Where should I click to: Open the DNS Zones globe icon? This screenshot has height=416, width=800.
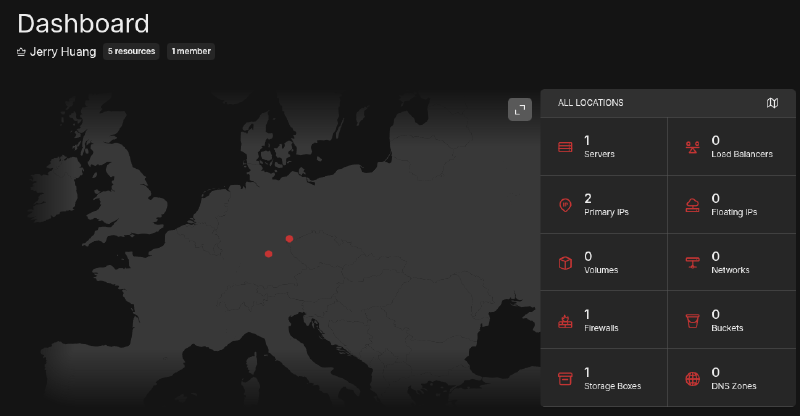(692, 379)
